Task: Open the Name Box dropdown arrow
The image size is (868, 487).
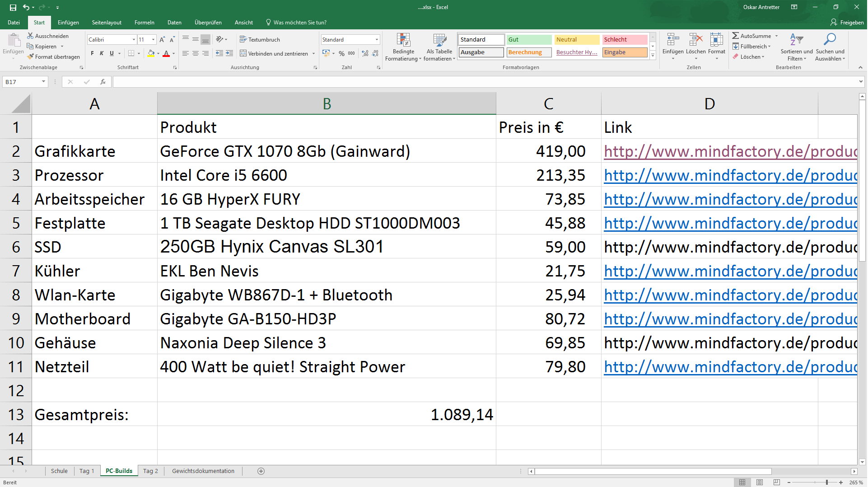Action: click(x=43, y=82)
